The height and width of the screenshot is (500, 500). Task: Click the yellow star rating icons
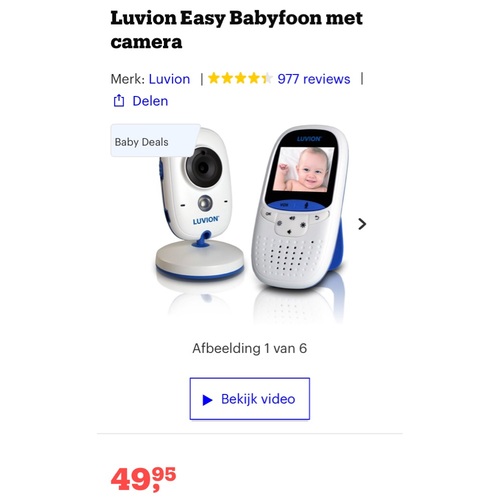click(240, 79)
